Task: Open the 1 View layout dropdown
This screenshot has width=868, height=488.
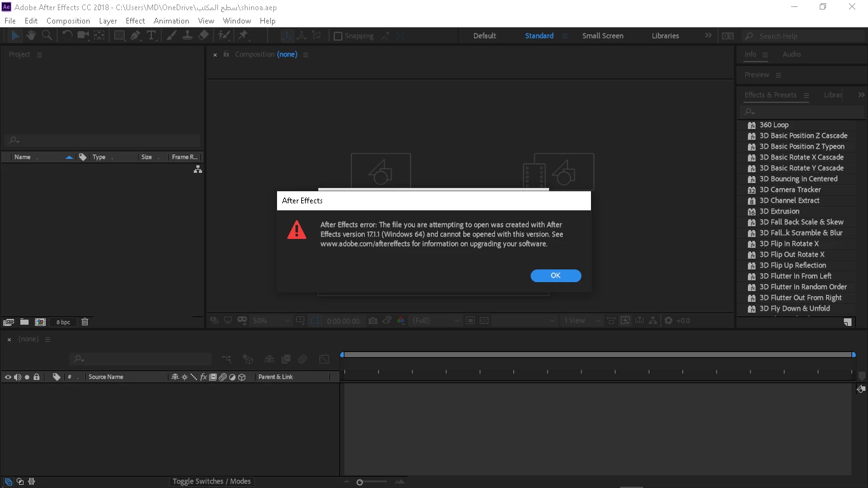Action: (581, 321)
